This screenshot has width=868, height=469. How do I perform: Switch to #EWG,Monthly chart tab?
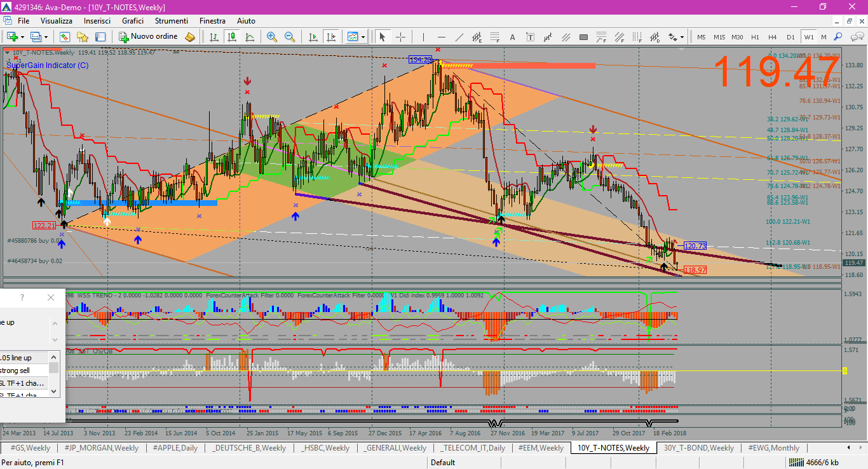coord(773,448)
